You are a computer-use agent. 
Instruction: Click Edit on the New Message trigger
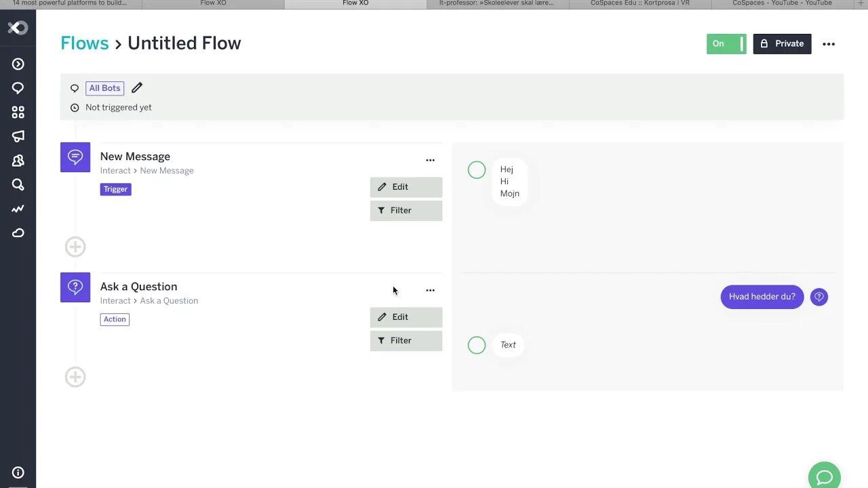click(406, 187)
